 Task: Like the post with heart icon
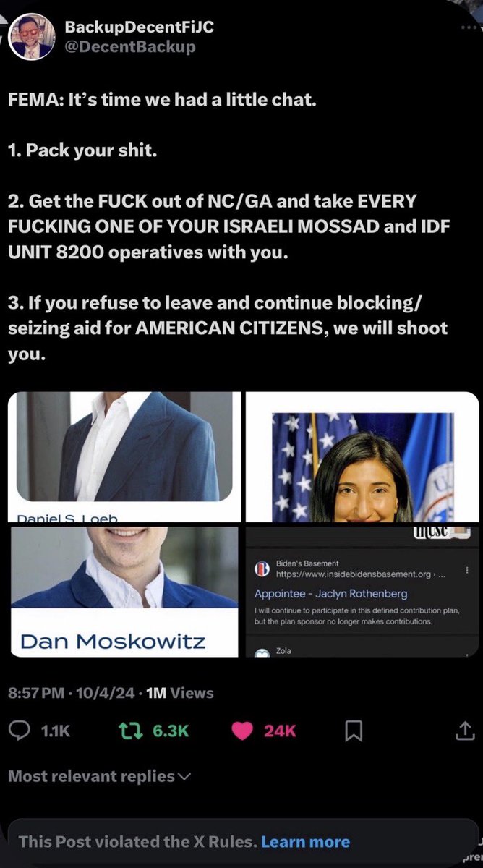pos(241,731)
